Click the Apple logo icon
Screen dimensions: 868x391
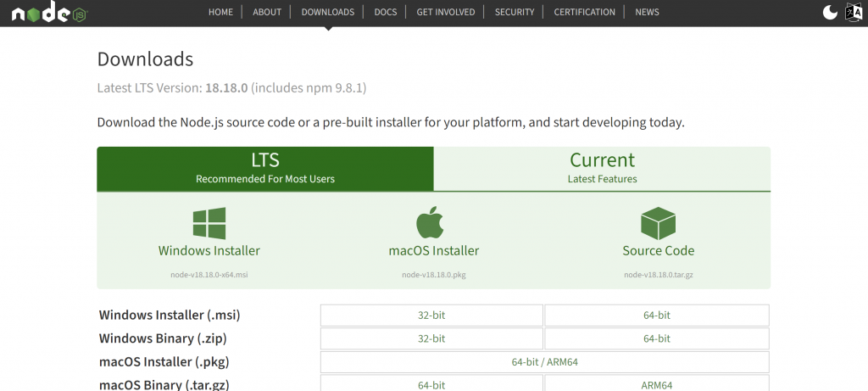[430, 222]
